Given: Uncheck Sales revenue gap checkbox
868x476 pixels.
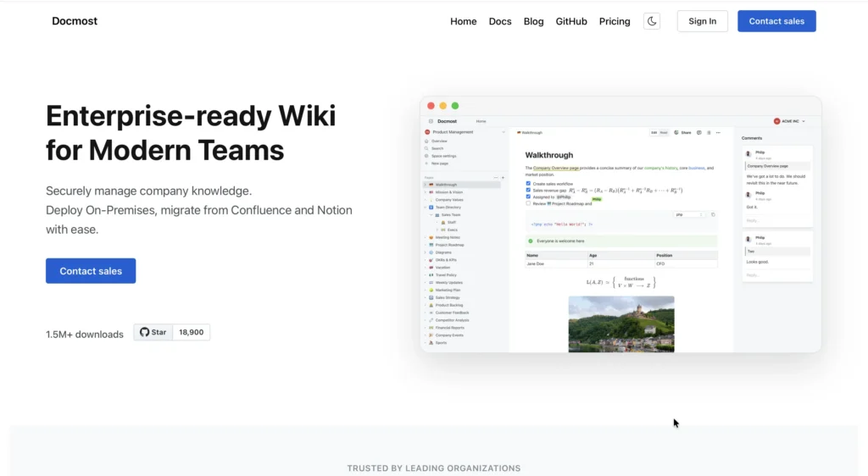Looking at the screenshot, I should point(528,191).
